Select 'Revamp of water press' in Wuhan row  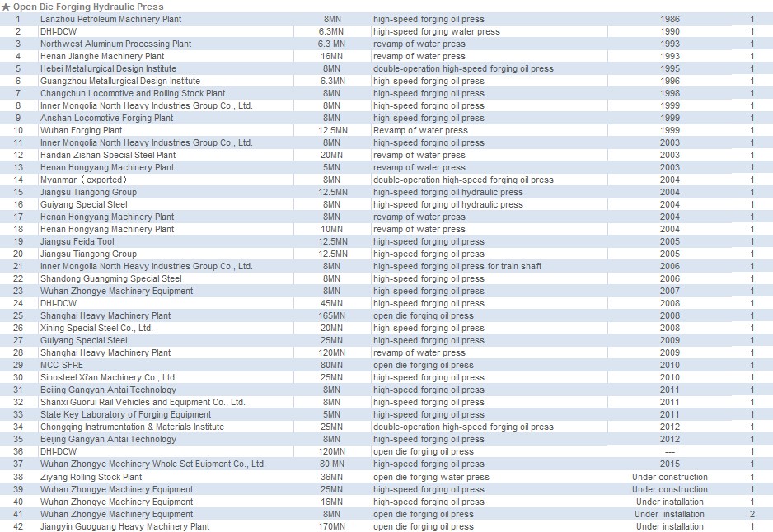pyautogui.click(x=420, y=130)
